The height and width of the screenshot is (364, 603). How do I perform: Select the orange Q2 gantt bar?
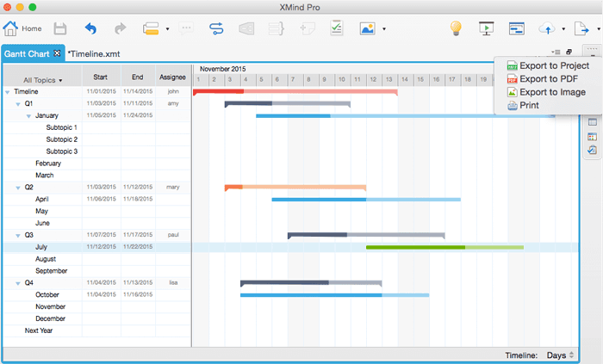[295, 188]
